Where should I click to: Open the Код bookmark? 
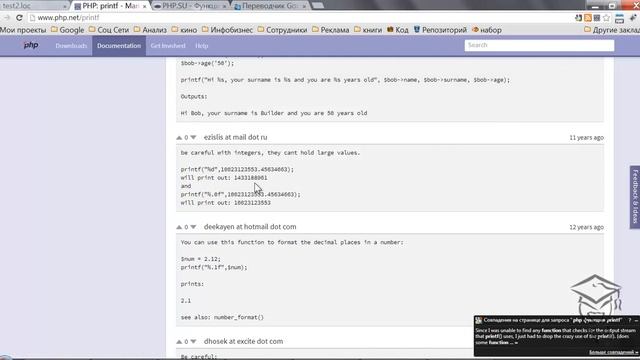[x=398, y=30]
